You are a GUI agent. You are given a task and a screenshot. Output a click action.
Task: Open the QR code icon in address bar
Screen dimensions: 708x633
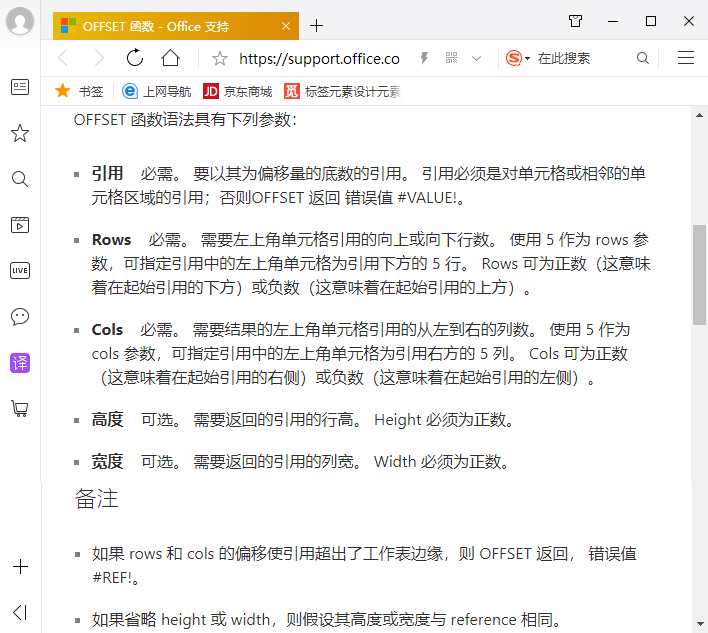click(451, 58)
